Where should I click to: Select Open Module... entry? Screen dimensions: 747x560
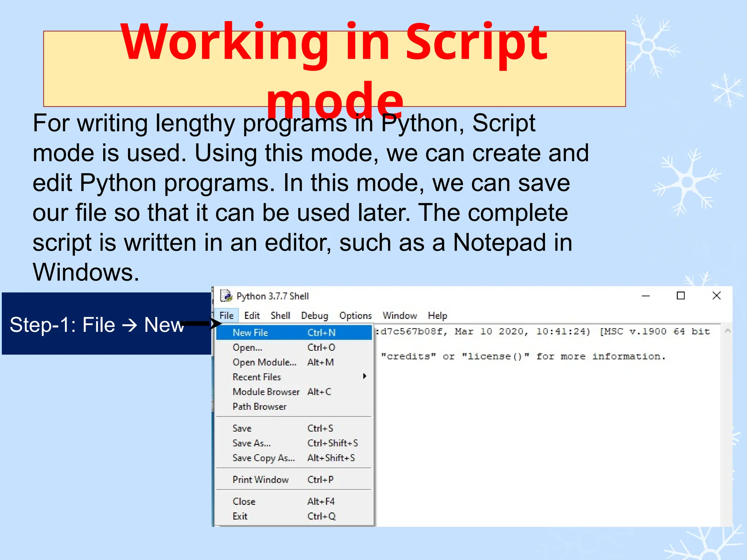point(294,362)
